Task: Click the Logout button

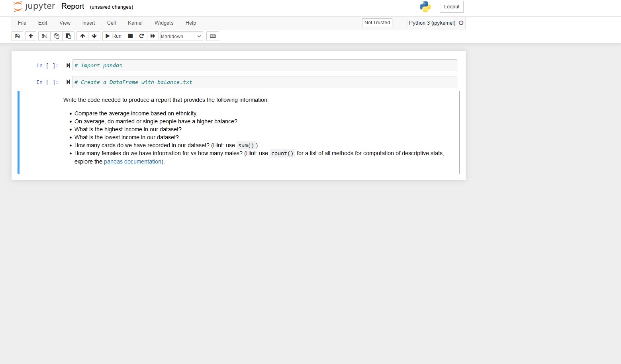Action: pos(451,7)
